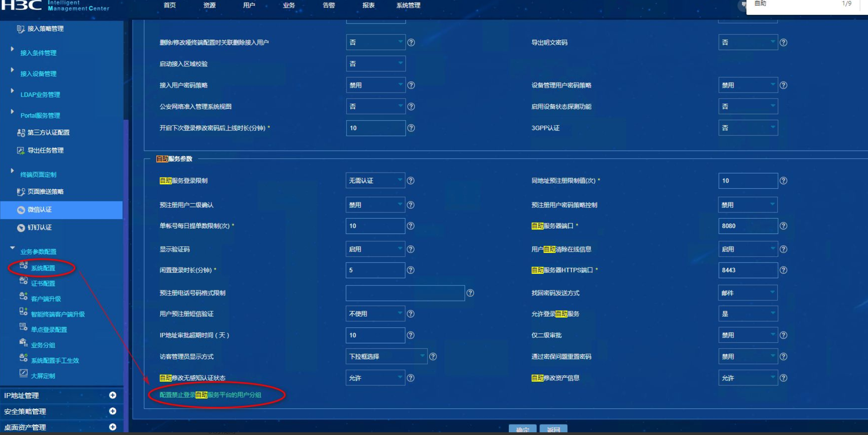The height and width of the screenshot is (435, 868).
Task: Click the 智能终端客户端升级 icon
Action: click(x=23, y=312)
